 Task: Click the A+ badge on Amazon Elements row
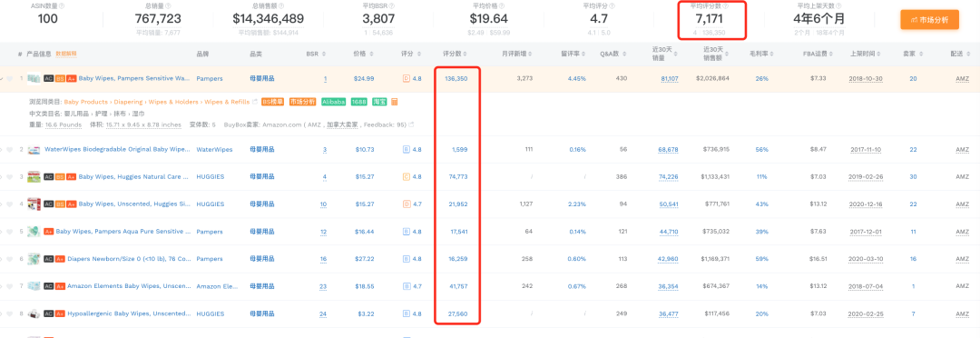pyautogui.click(x=60, y=286)
